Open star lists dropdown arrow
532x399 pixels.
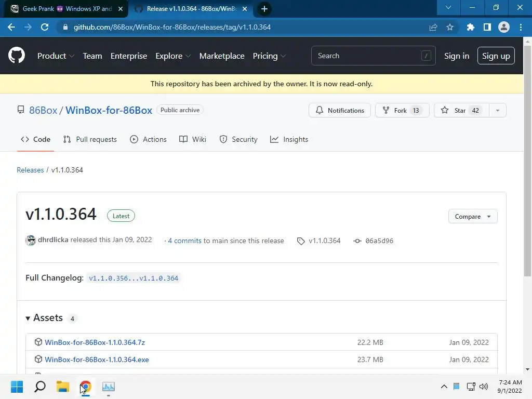coord(497,110)
